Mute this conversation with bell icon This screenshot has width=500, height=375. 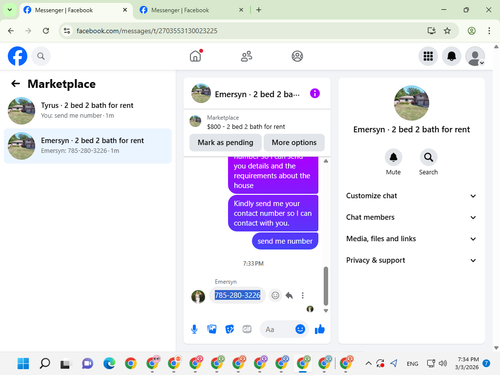pos(393,157)
